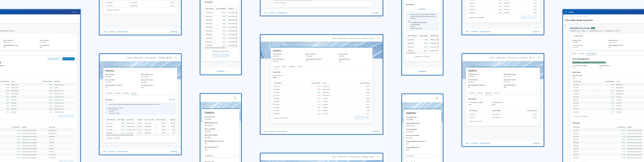Click the Buy Hours link atop mobile Buy Hours screen
The width and height of the screenshot is (644, 162).
tap(422, 9)
